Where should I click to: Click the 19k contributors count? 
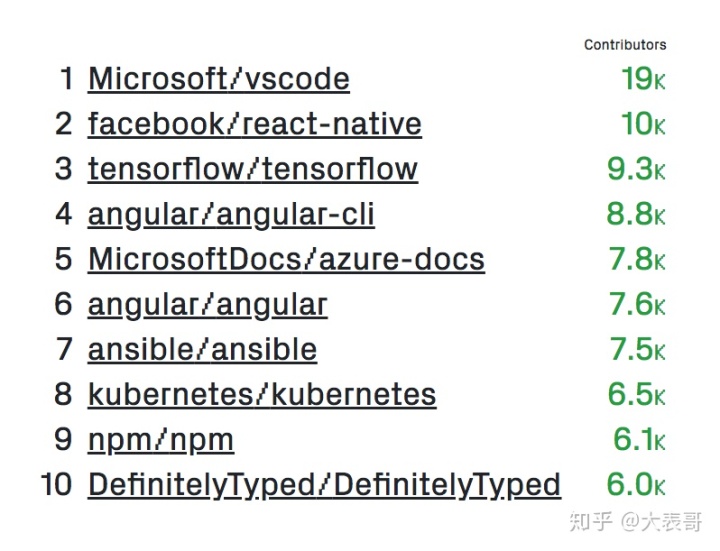643,79
